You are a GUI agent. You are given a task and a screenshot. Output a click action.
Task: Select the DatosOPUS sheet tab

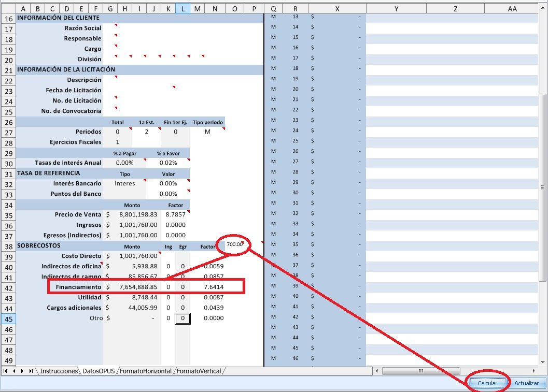(99, 371)
